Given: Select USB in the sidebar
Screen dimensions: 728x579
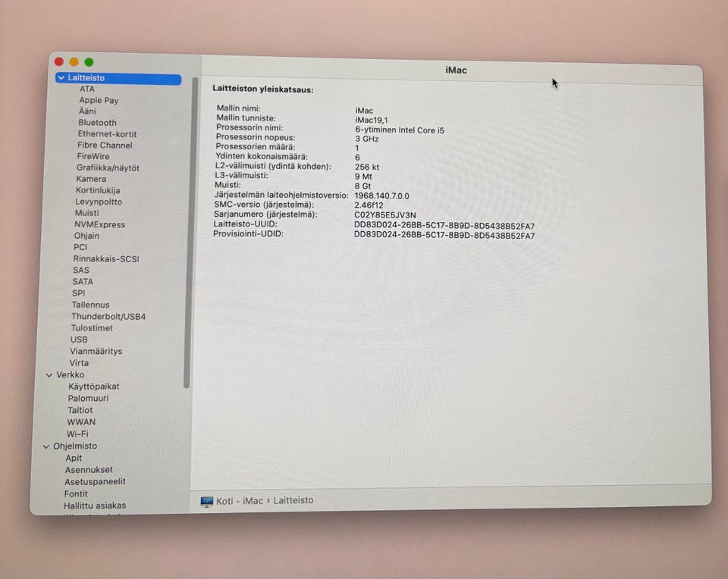Looking at the screenshot, I should click(79, 340).
